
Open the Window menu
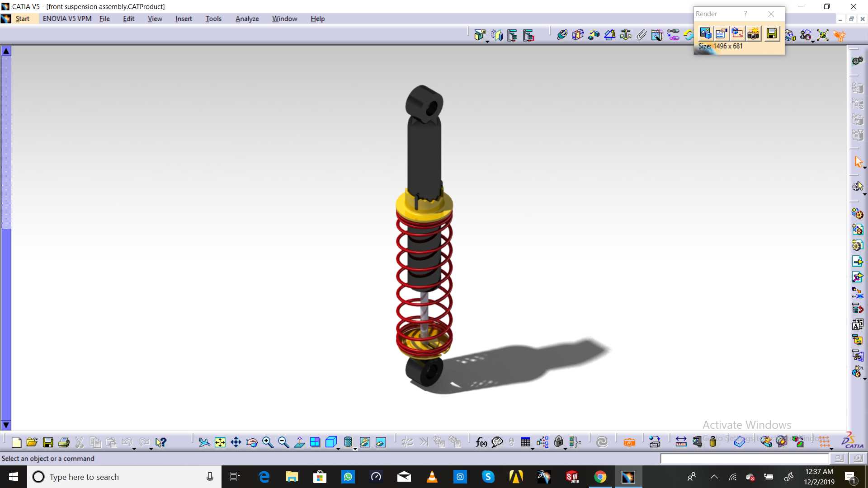(x=284, y=19)
